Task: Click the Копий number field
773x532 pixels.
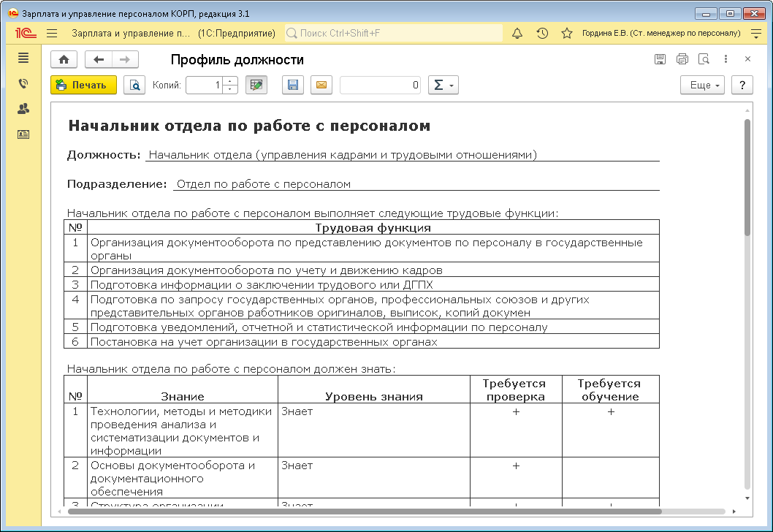Action: [204, 85]
